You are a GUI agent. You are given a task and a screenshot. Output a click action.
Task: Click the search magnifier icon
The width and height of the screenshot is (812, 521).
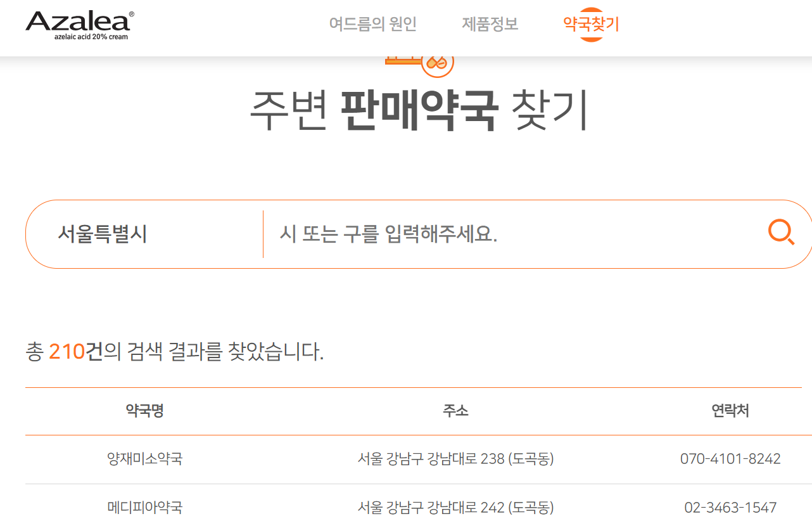point(781,232)
